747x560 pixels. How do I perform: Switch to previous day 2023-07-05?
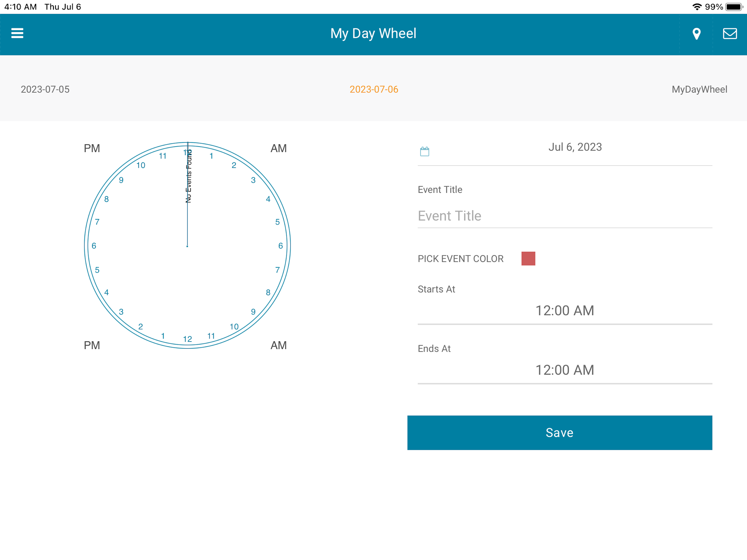(x=45, y=89)
